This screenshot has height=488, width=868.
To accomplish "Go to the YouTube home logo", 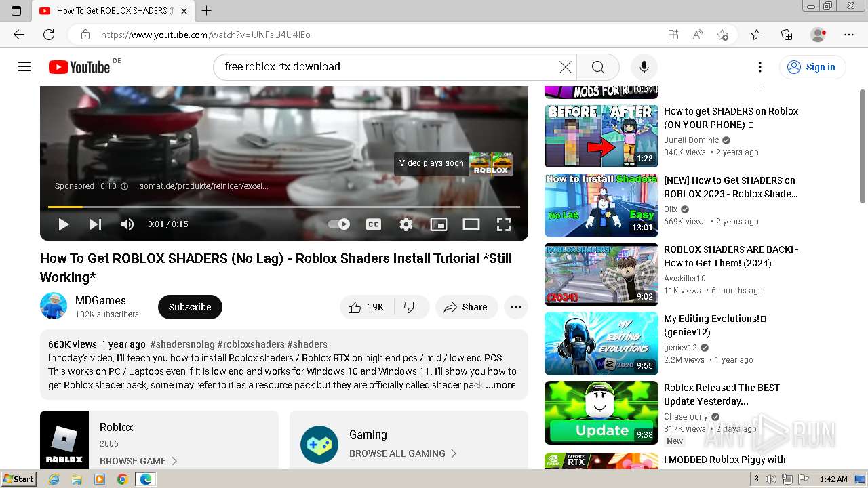I will click(x=79, y=67).
